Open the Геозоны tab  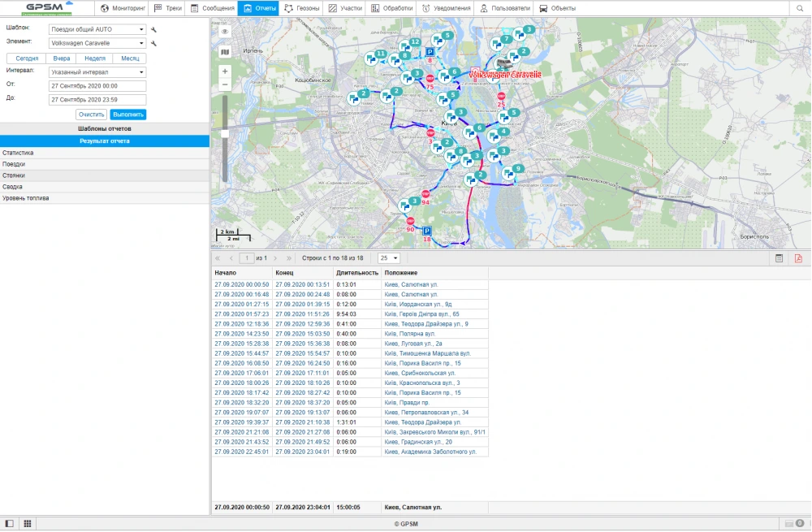[301, 8]
